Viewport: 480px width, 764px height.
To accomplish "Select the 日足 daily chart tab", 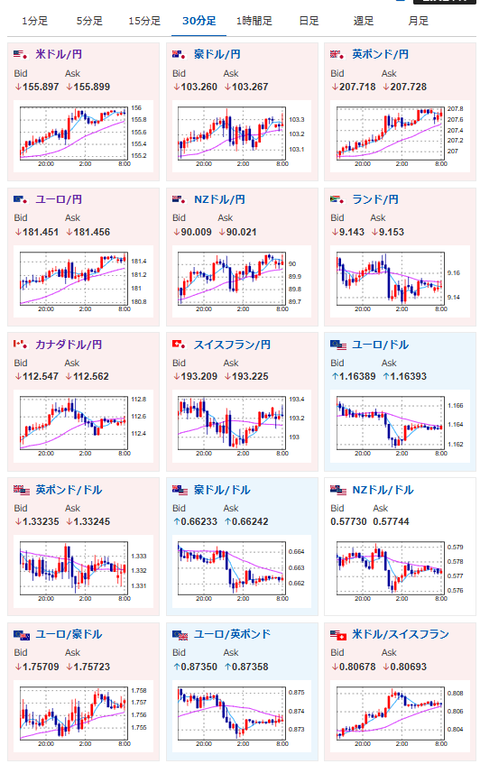I will point(308,21).
